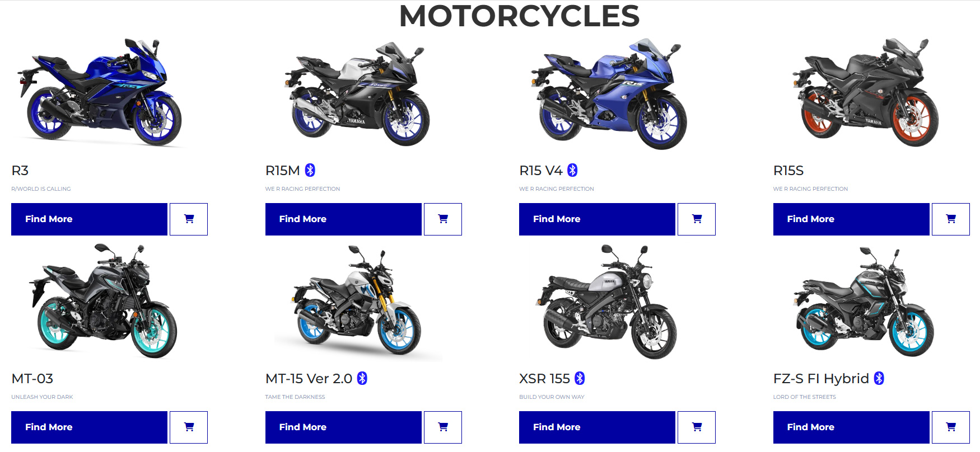Viewport: 980px width, 452px height.
Task: Click the cart icon for R3
Action: click(189, 219)
